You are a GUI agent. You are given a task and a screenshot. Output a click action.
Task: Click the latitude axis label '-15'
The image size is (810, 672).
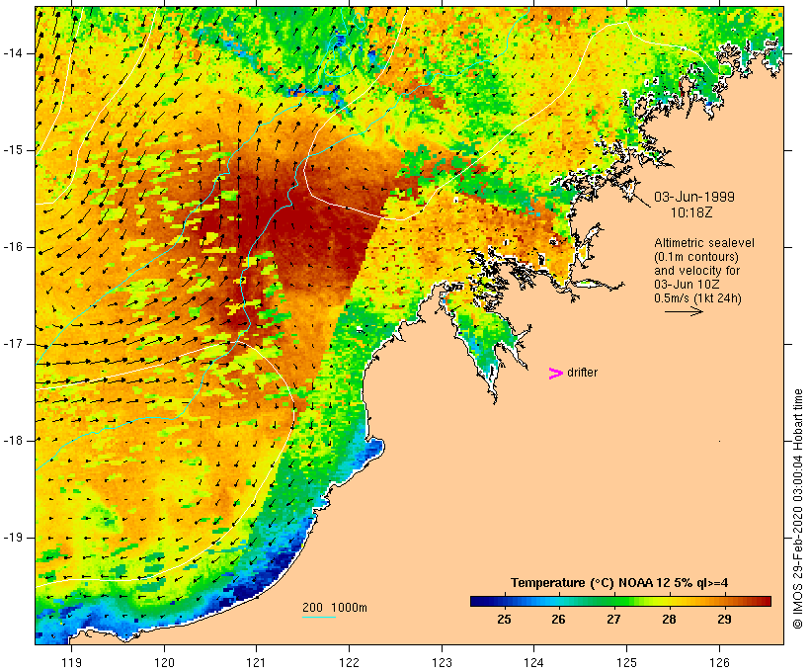point(13,150)
